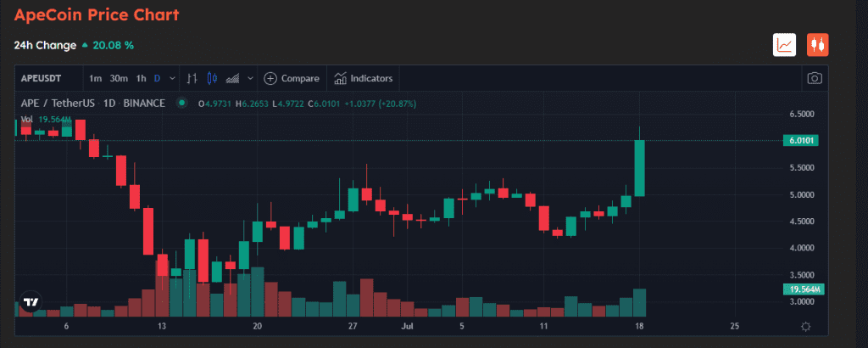Select the candles chart style icon

(211, 78)
